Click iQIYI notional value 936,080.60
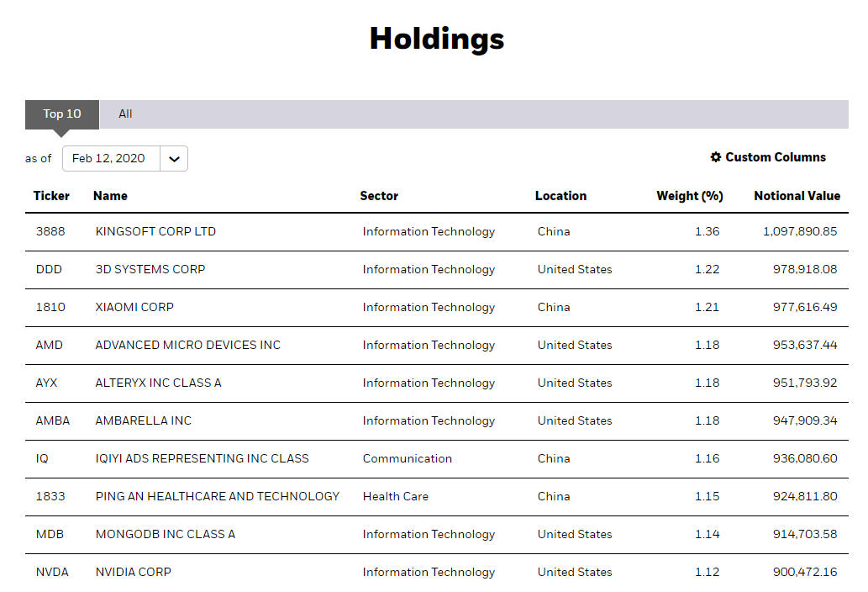Screen dimensions: 868x592 pyautogui.click(x=805, y=458)
